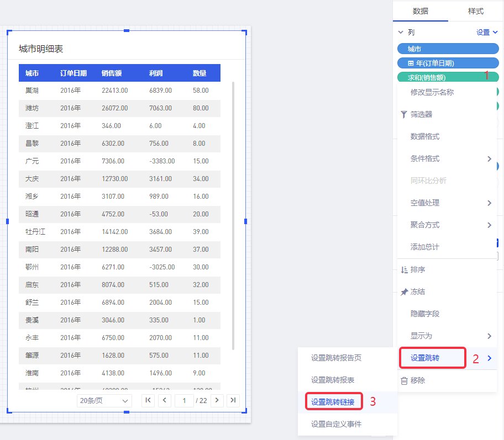The width and height of the screenshot is (504, 440).
Task: Switch to the 样式 tab
Action: 475,11
